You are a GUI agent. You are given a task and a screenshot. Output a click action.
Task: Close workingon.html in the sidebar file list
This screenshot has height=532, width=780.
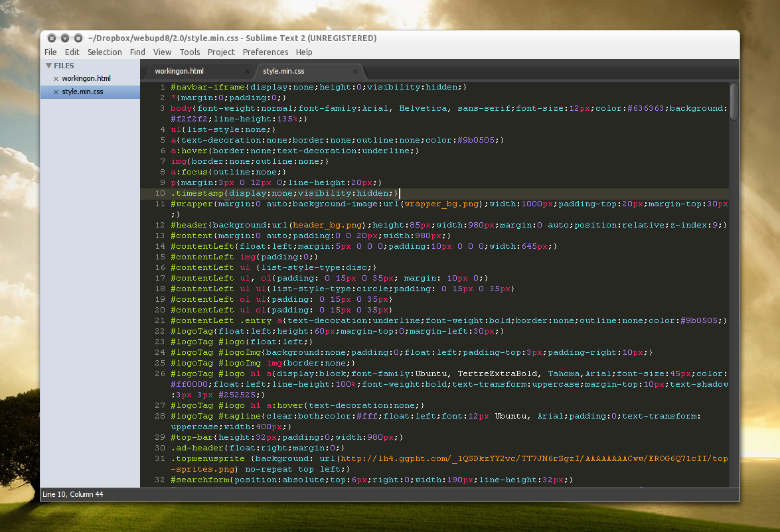(56, 79)
